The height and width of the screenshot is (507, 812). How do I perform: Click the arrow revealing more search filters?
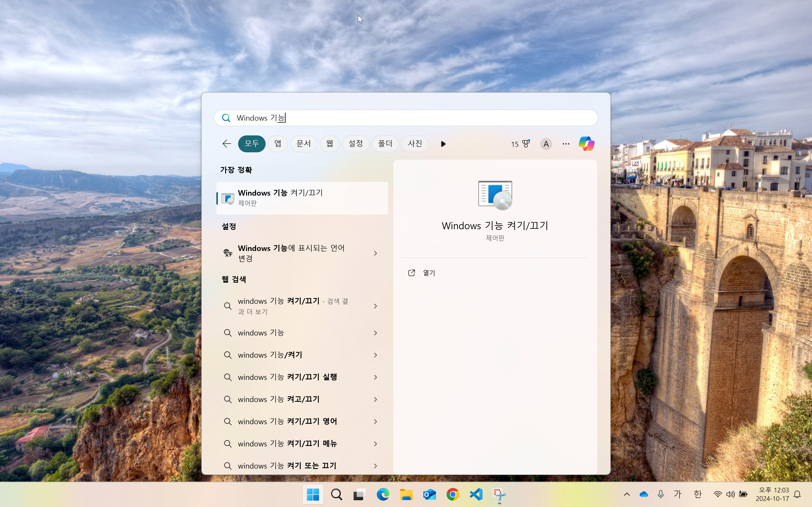(443, 144)
